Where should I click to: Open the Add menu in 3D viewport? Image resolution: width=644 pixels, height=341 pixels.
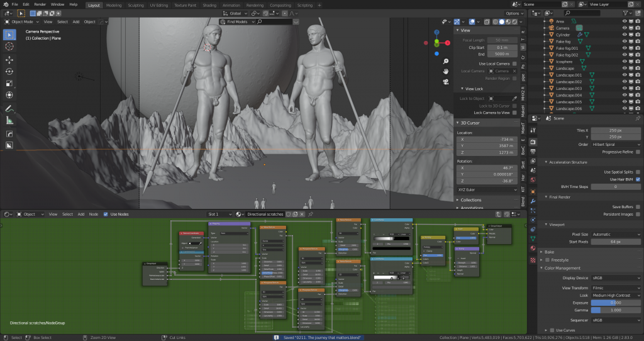click(76, 22)
